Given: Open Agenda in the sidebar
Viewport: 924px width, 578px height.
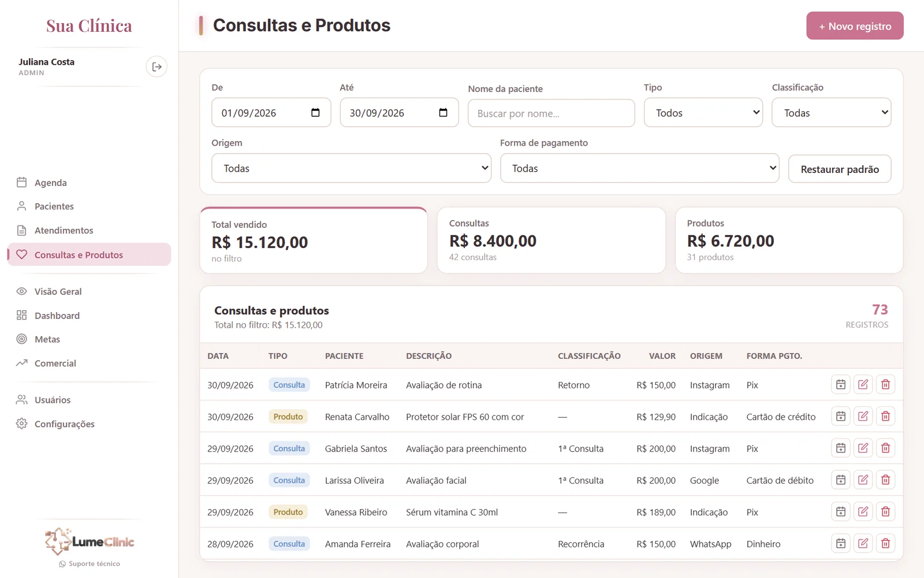Looking at the screenshot, I should (x=89, y=183).
